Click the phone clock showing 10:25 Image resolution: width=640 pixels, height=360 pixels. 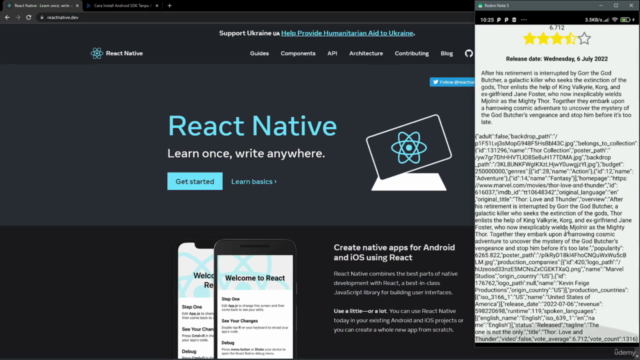tap(487, 20)
